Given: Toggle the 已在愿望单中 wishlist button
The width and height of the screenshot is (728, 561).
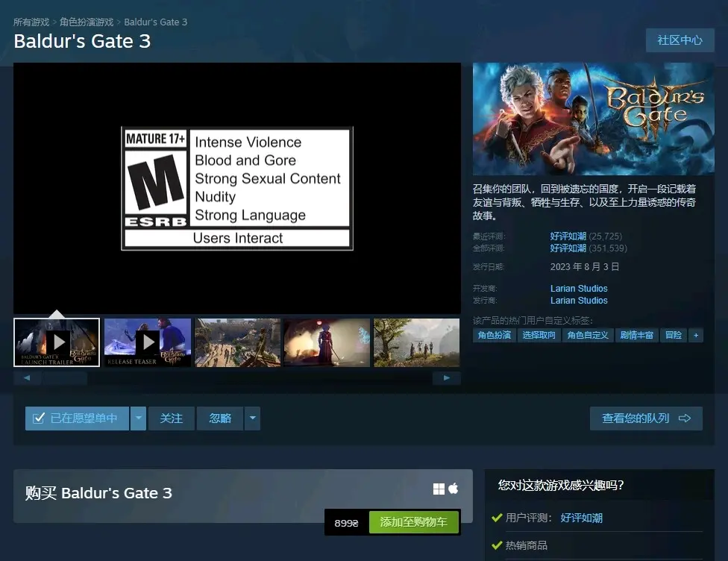Looking at the screenshot, I should click(x=77, y=419).
